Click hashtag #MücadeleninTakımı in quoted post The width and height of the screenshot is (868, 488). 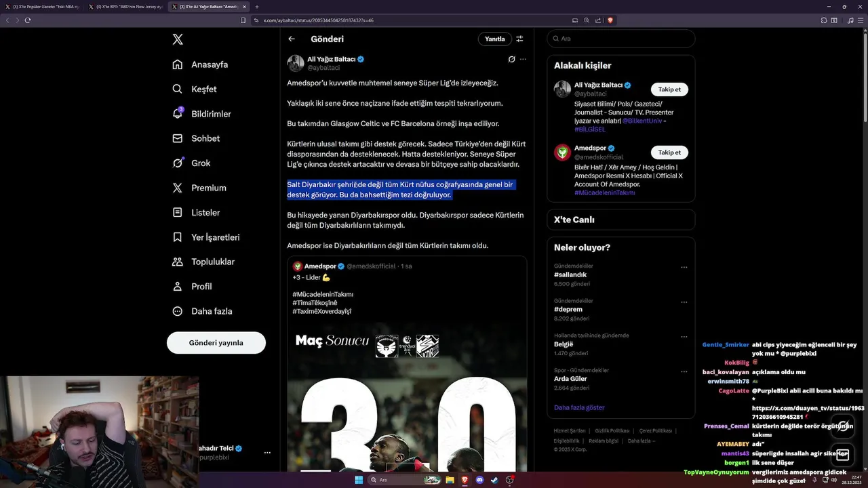tap(323, 294)
